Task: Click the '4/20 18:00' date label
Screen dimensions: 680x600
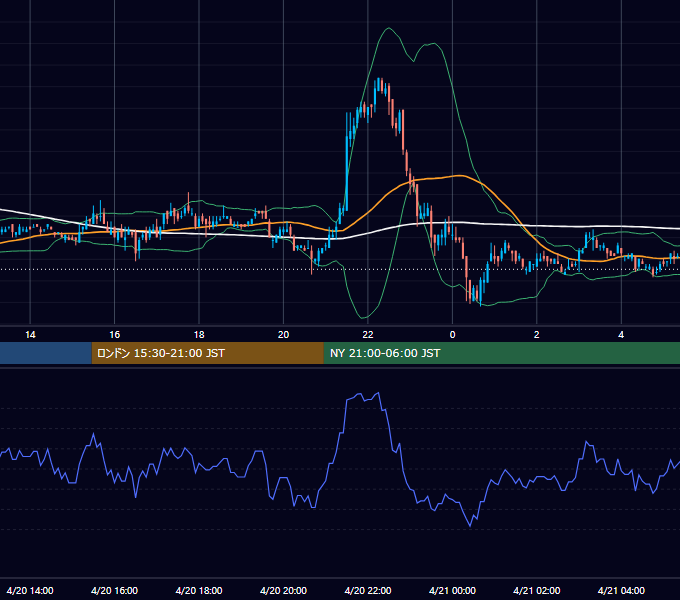Action: (199, 590)
